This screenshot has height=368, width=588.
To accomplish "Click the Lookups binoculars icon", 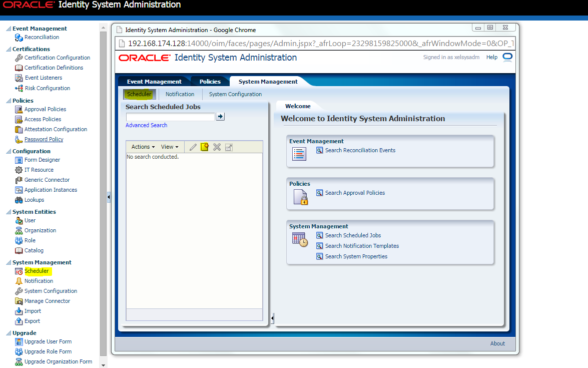I will pos(19,200).
